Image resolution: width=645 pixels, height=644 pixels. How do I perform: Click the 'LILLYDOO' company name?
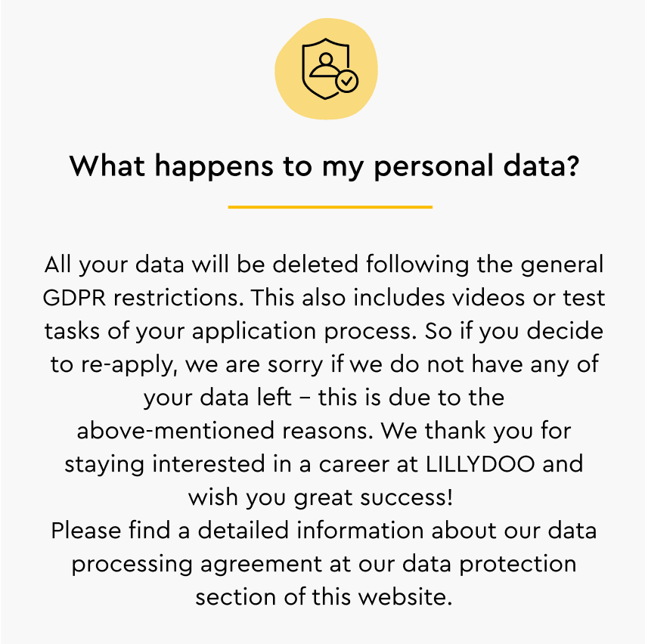tap(480, 464)
